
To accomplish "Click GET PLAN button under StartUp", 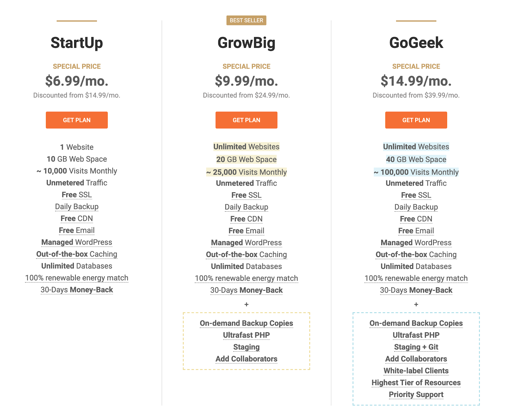I will click(77, 120).
